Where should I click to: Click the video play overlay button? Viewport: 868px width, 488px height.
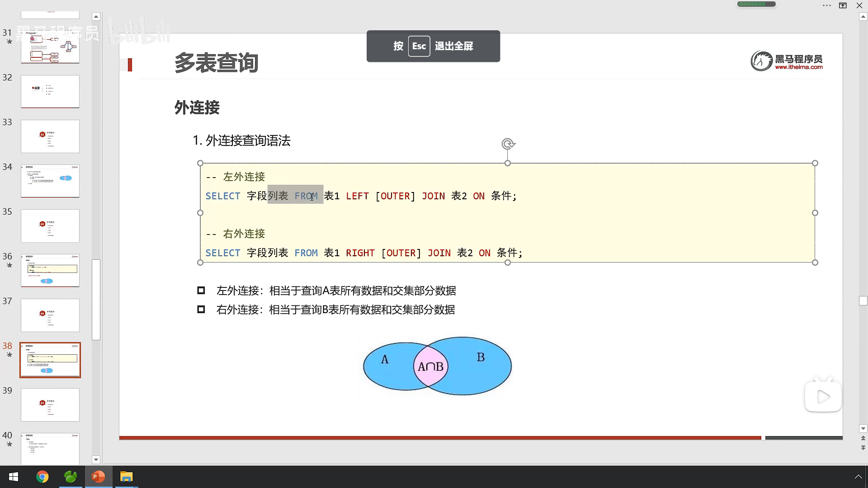[x=823, y=397]
